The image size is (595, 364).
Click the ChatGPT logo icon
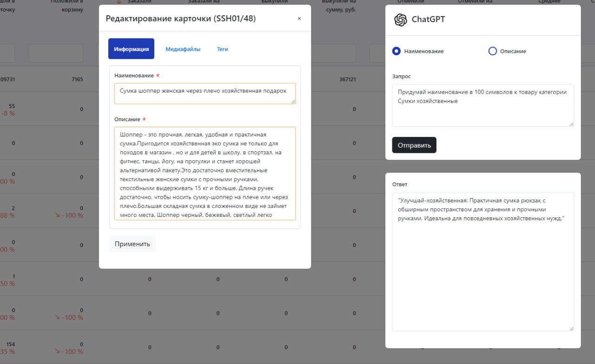pyautogui.click(x=400, y=20)
